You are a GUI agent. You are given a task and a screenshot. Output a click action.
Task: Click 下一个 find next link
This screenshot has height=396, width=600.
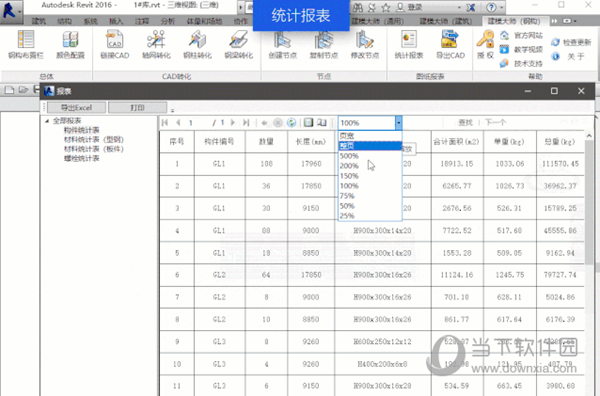(x=496, y=122)
